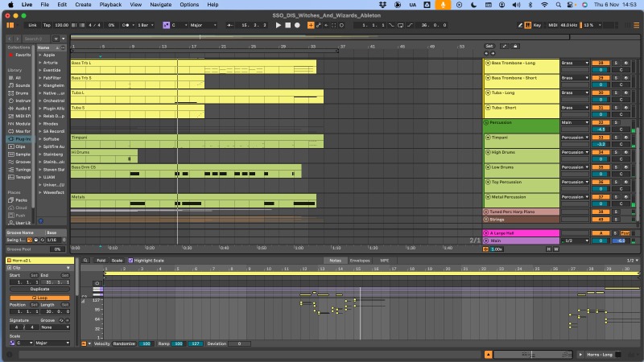Toggle the clip Loop switch

pyautogui.click(x=39, y=298)
